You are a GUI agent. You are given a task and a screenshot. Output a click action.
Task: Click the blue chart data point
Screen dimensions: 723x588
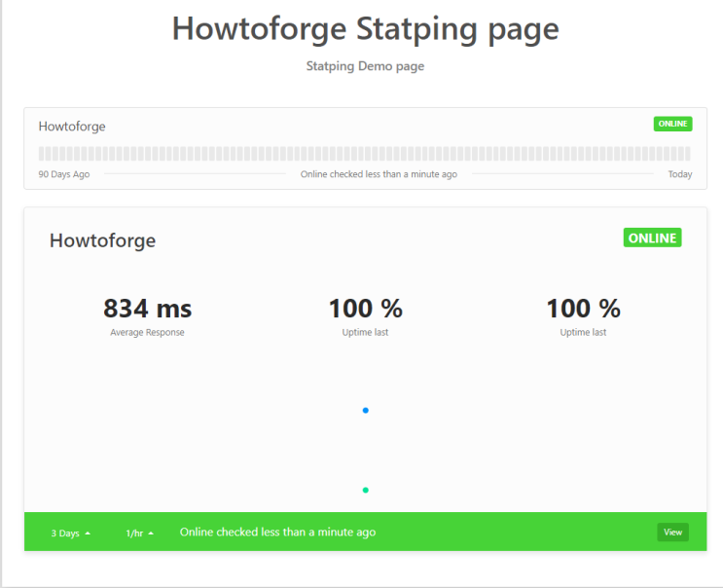(365, 411)
